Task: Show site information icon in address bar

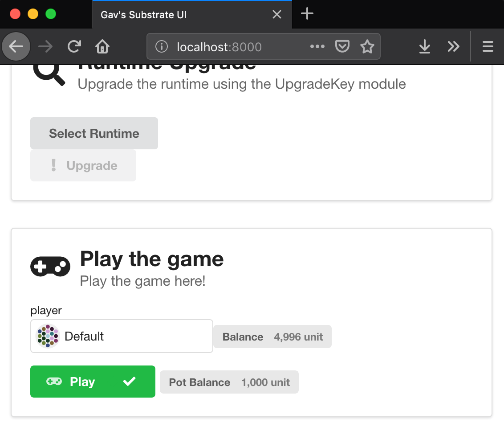Action: pyautogui.click(x=161, y=47)
